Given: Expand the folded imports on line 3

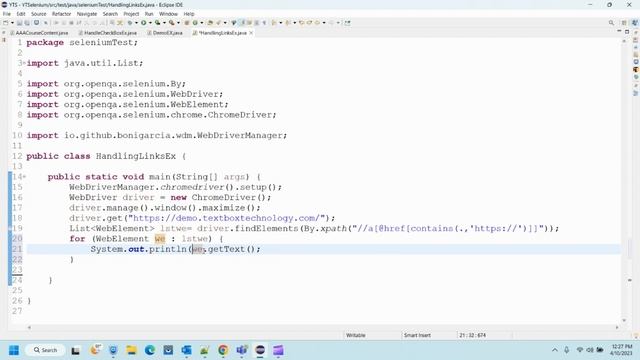Looking at the screenshot, I should [24, 63].
